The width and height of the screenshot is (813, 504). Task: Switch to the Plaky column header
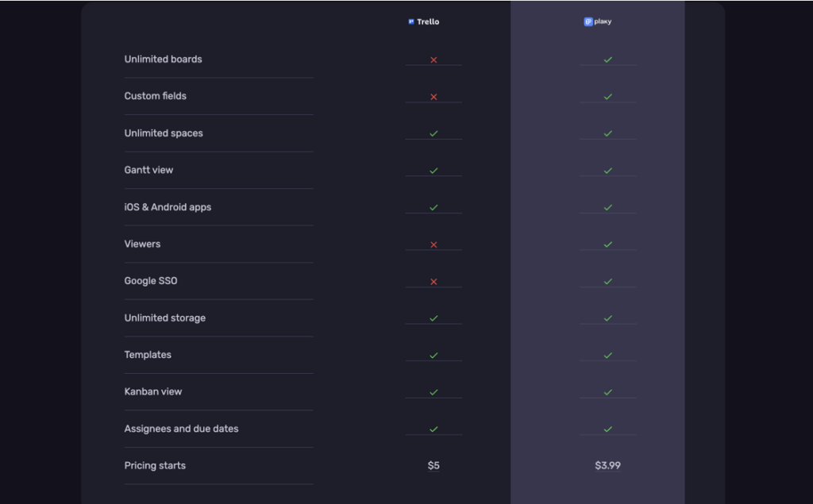pyautogui.click(x=597, y=21)
